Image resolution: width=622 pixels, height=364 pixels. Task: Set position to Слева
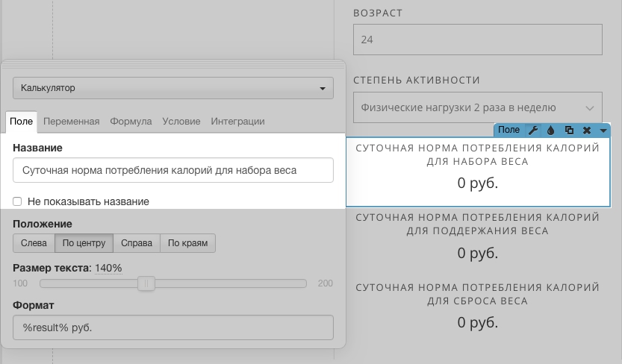point(34,243)
